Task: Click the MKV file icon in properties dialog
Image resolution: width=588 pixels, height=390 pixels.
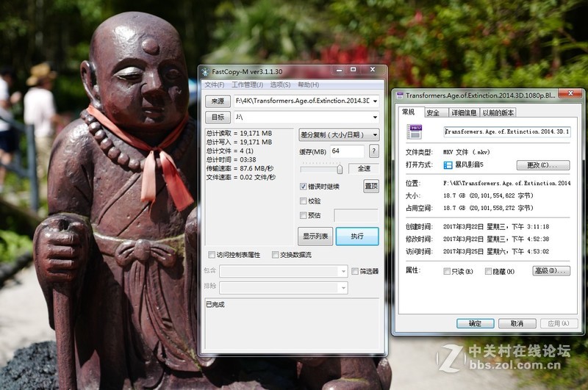Action: point(415,132)
